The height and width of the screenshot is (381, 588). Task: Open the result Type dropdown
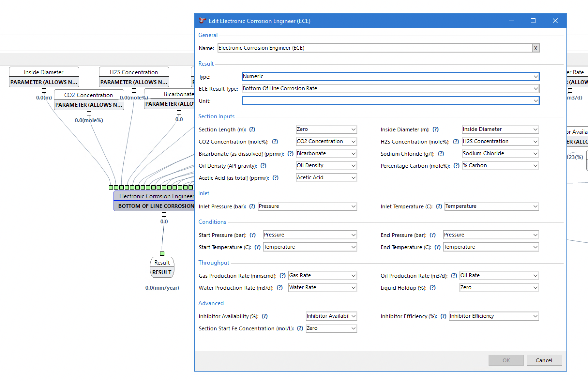[535, 76]
